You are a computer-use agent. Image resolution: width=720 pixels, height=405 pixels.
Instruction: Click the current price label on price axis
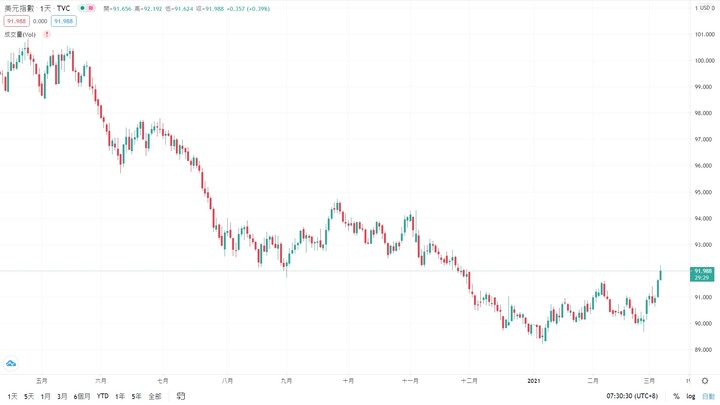(x=702, y=273)
